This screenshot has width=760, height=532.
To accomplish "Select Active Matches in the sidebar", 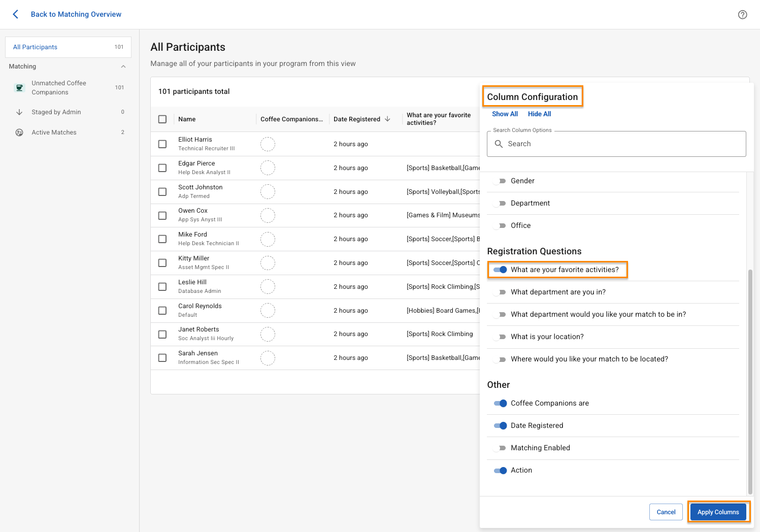I will (x=54, y=132).
